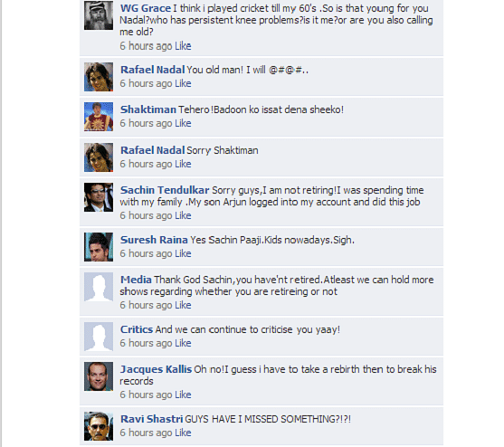Click Rafael Nadal's name on "You old man" comment
504x447 pixels.
[x=152, y=70]
